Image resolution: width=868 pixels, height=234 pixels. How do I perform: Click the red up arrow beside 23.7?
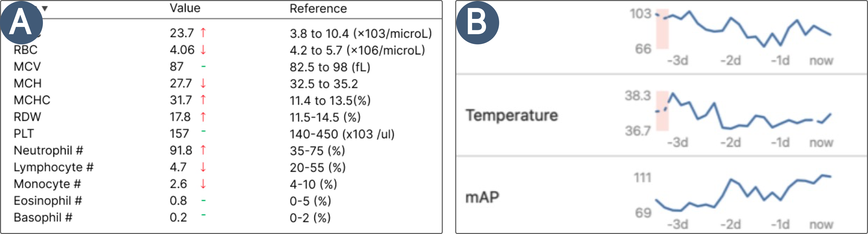[x=203, y=33]
